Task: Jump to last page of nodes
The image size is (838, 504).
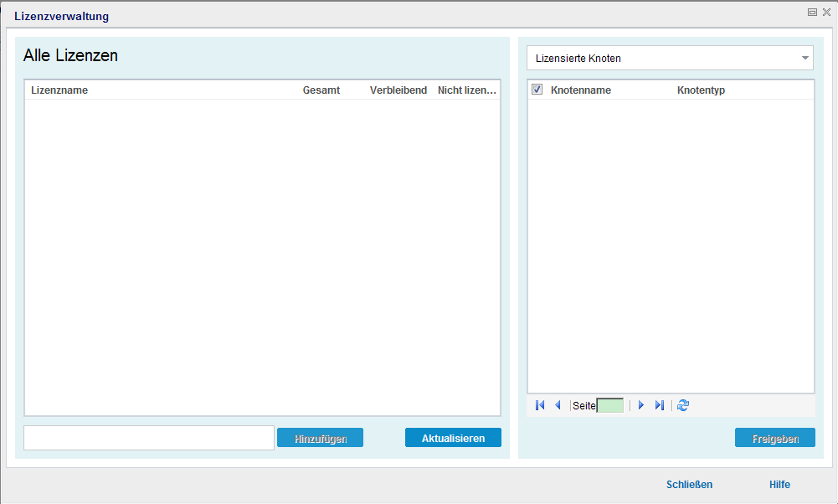Action: pyautogui.click(x=660, y=405)
